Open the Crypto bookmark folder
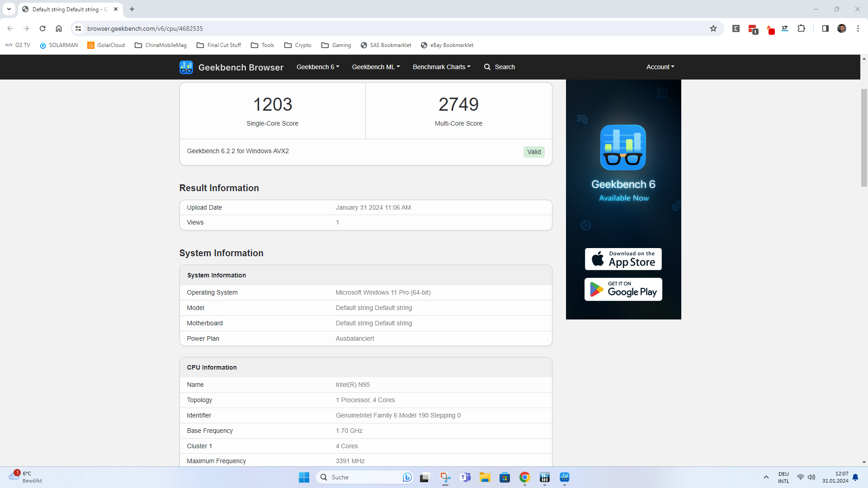This screenshot has width=868, height=488. 298,45
